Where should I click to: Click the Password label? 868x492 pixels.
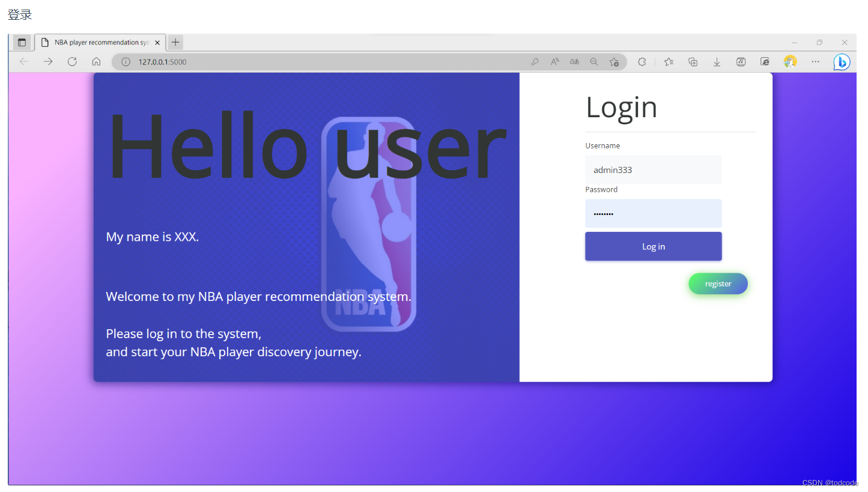pyautogui.click(x=601, y=189)
